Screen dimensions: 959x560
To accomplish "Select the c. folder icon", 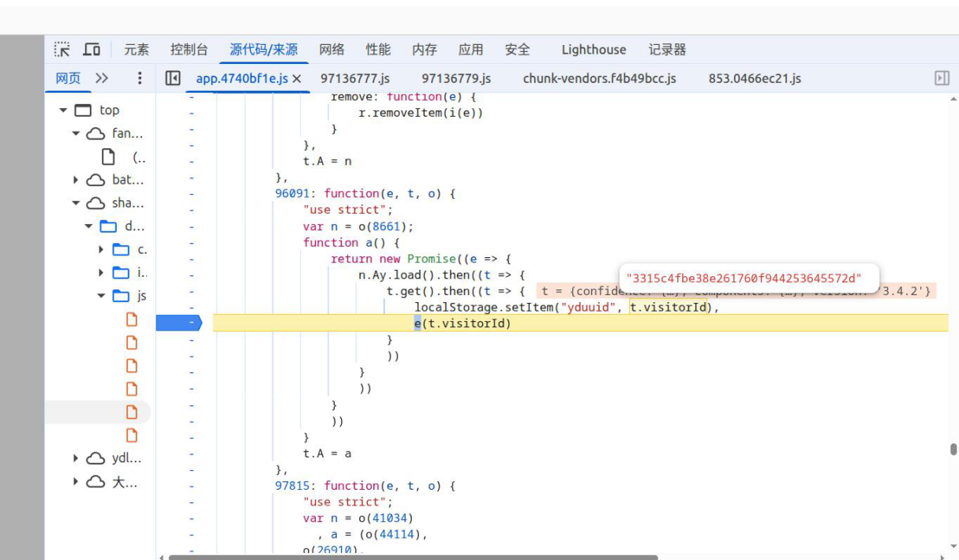I will (x=121, y=250).
